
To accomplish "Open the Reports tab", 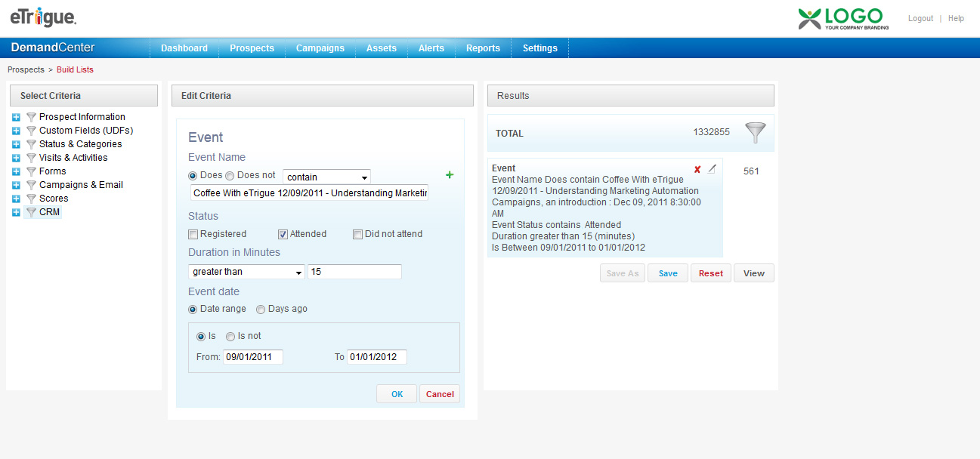I will point(483,48).
